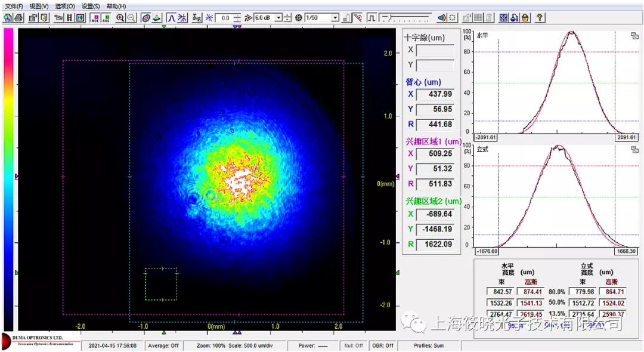Expand the horizontal profile graph window
Image resolution: width=644 pixels, height=352 pixels.
[x=634, y=36]
